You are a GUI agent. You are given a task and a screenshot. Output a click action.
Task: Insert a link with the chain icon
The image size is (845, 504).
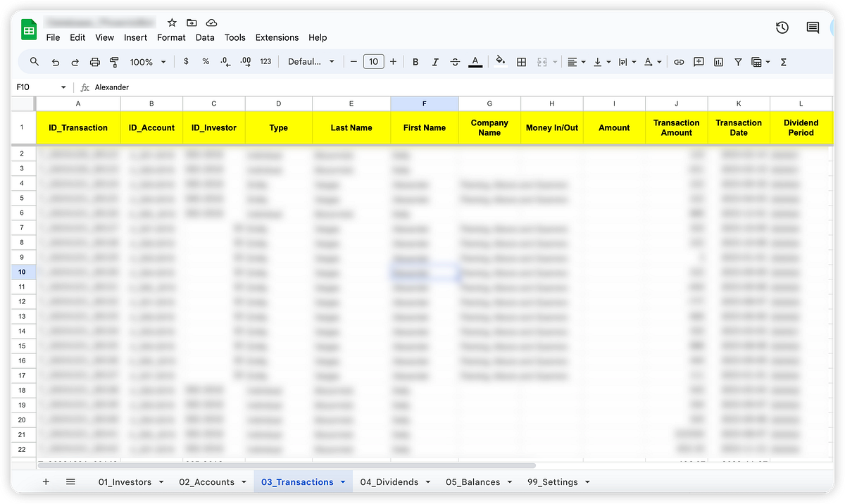pyautogui.click(x=679, y=62)
